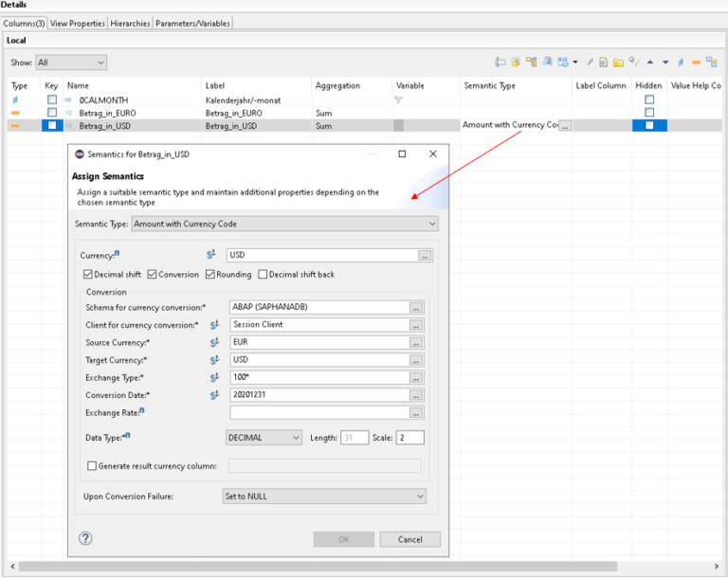
Task: Enable Generate result currency column checkbox
Action: coord(92,465)
